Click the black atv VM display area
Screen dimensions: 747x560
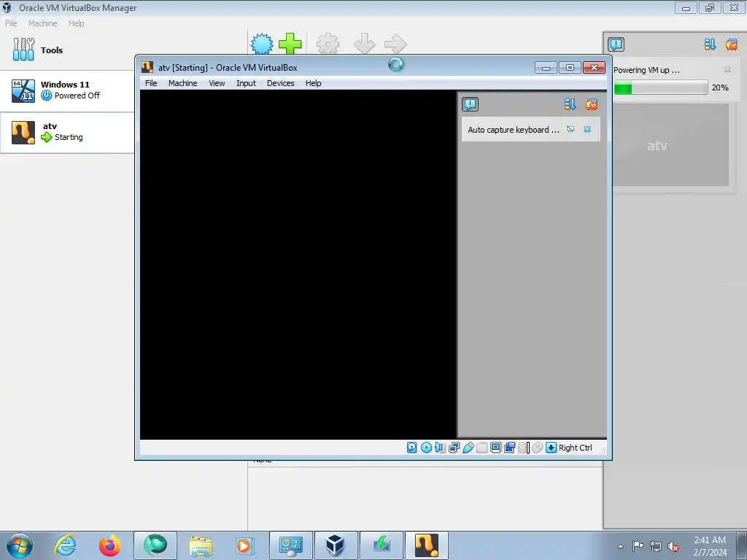pos(298,264)
